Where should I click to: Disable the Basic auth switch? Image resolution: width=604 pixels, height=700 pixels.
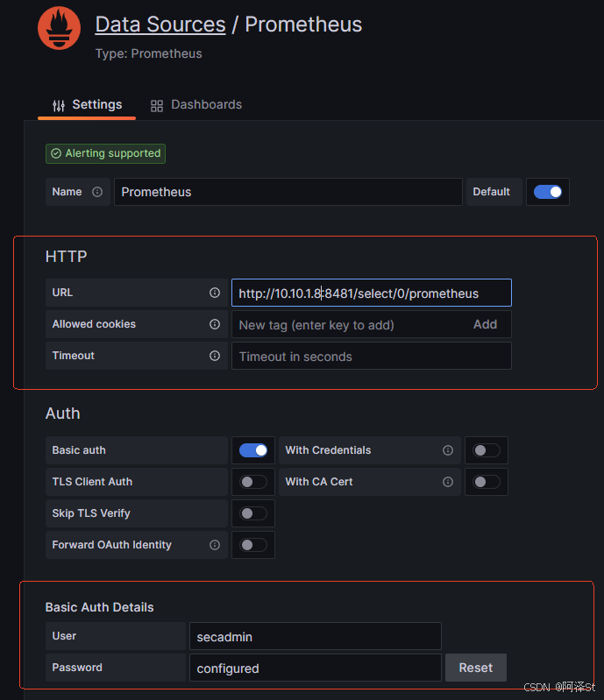253,450
